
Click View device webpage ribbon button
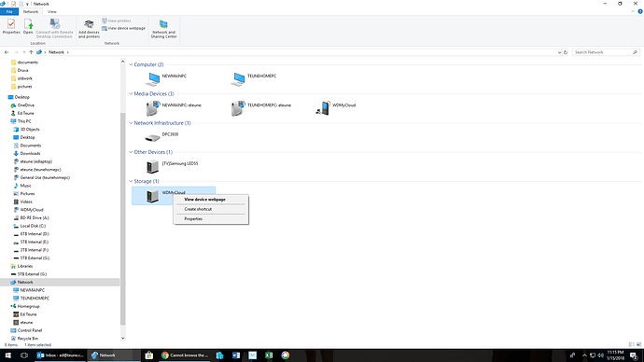click(123, 28)
